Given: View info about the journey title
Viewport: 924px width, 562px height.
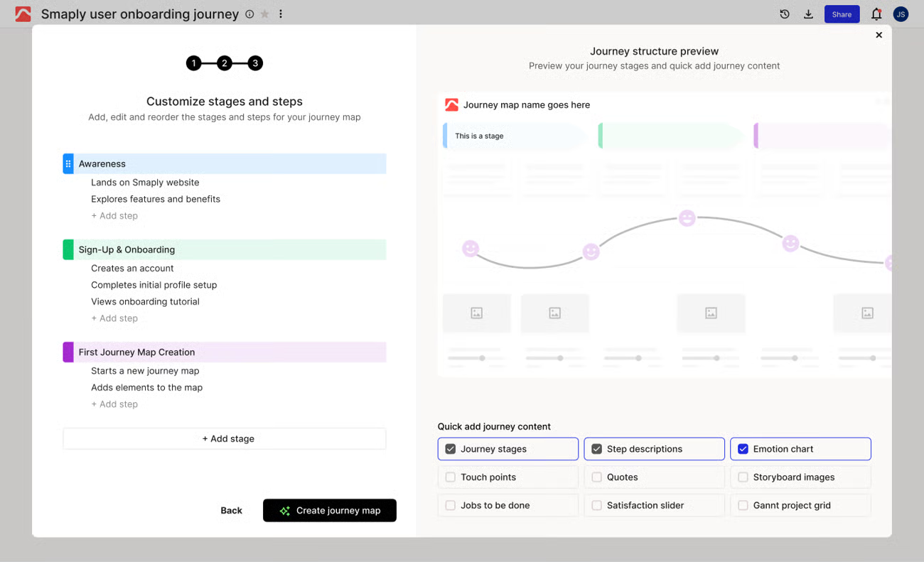Looking at the screenshot, I should [x=249, y=13].
